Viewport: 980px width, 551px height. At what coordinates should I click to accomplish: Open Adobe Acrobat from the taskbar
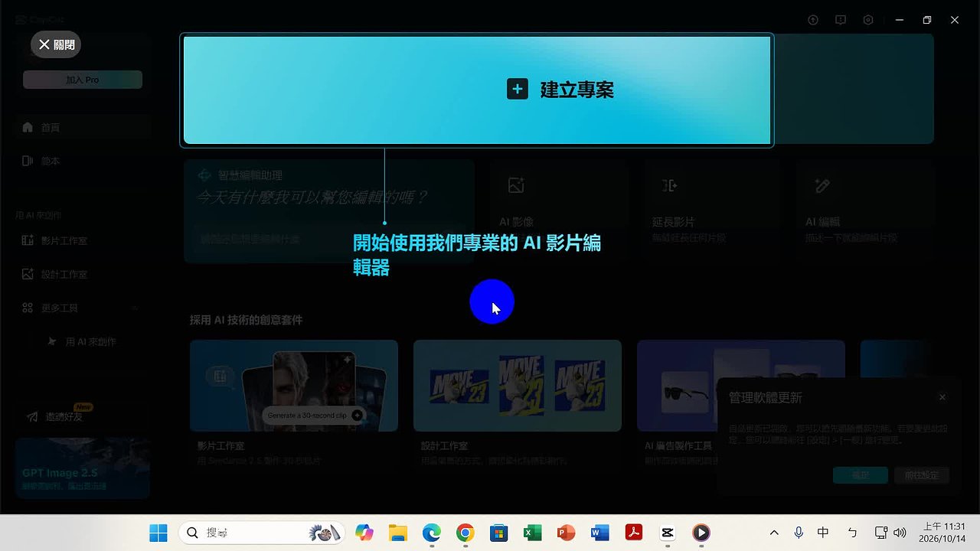(x=633, y=533)
